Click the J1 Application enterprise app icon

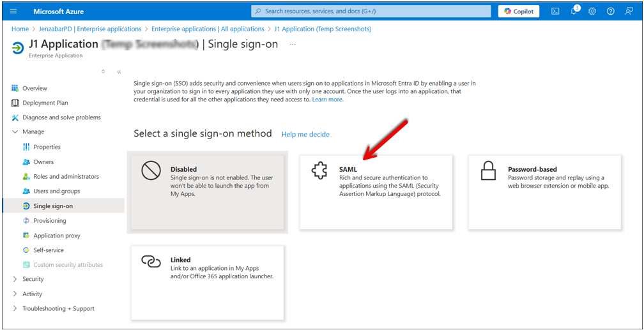18,48
